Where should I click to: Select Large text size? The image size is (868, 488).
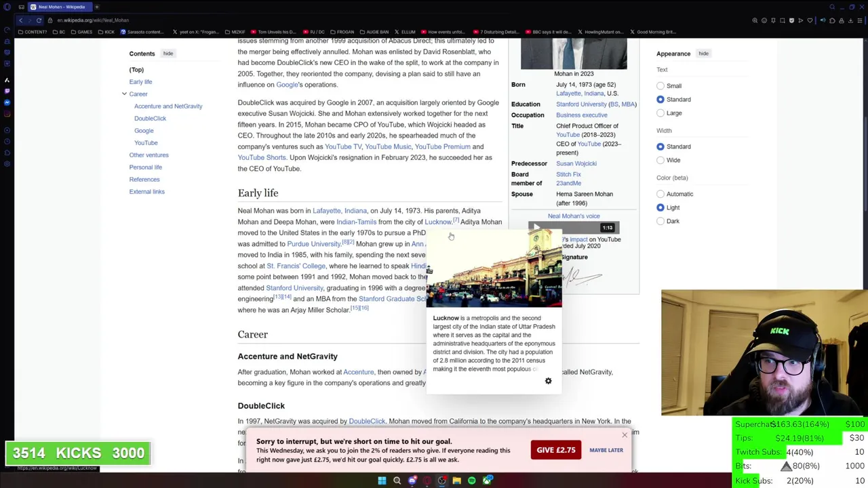660,113
